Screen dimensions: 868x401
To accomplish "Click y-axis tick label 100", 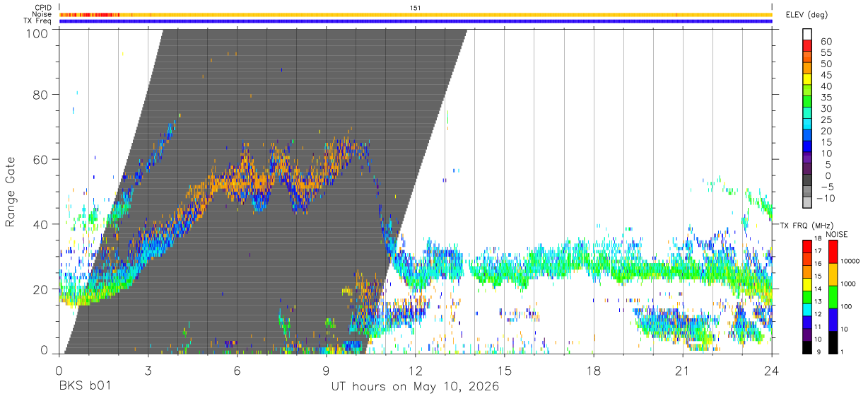I will 37,33.
